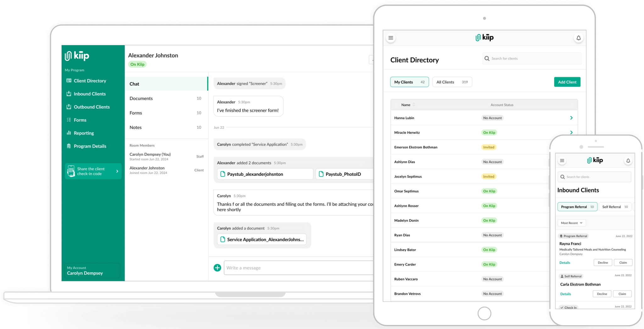Claim Rayna Franci's program referral
644x329 pixels.
coord(623,262)
